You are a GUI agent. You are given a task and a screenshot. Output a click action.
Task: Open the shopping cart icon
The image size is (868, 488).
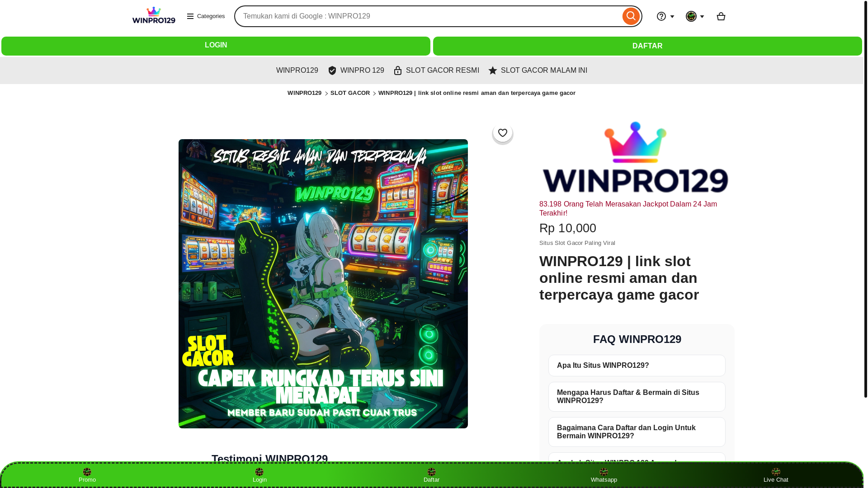(x=721, y=16)
